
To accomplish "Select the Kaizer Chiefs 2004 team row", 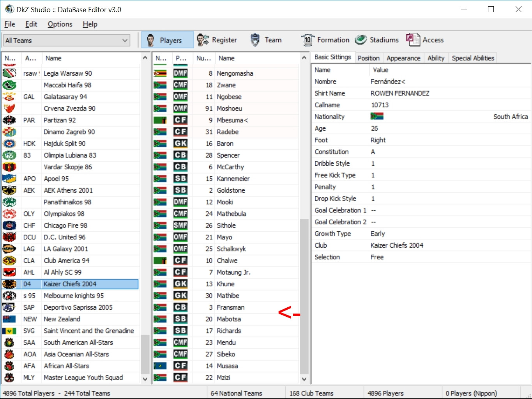I will click(70, 284).
